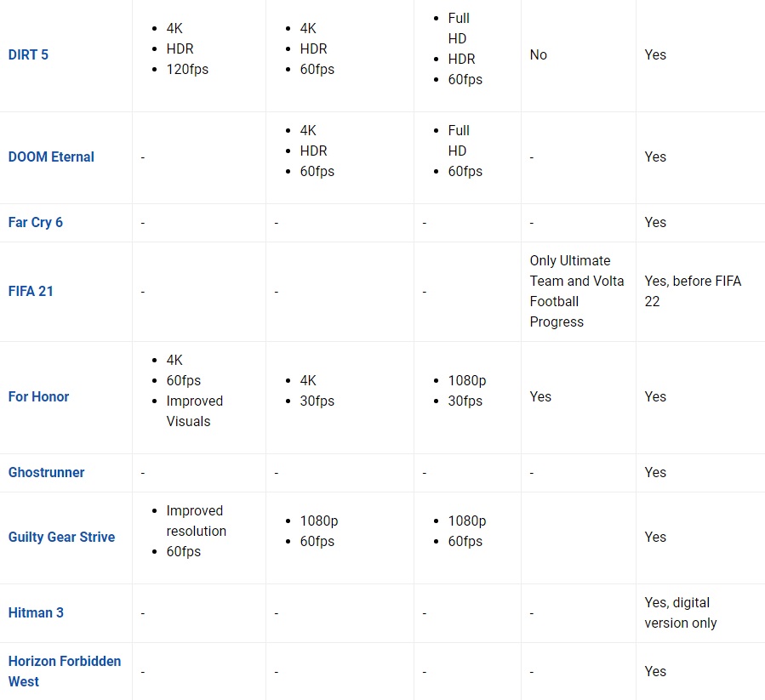Click the 'Yes' cell in the Ghostrunner row
Screen dimensions: 765x700
pos(655,472)
